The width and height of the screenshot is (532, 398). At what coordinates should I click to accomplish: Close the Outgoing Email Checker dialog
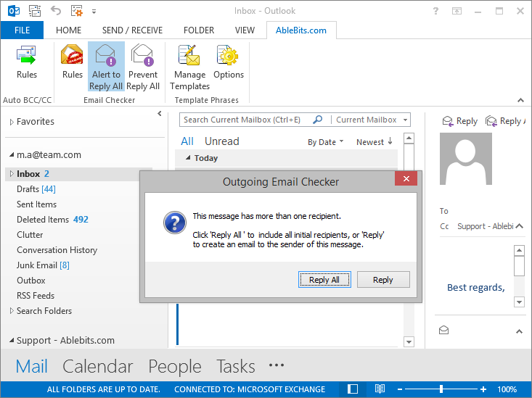pos(406,178)
